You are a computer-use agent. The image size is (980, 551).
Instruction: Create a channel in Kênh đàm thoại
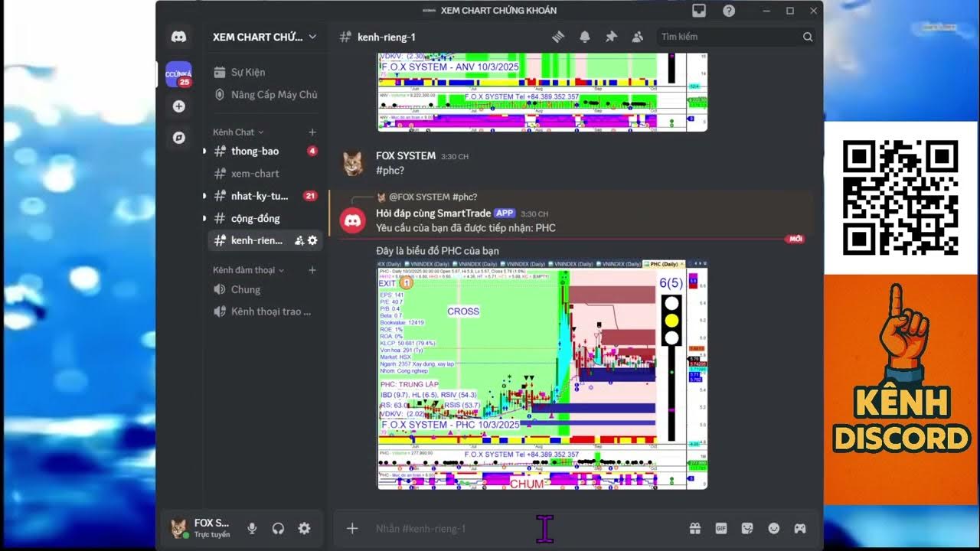point(312,270)
